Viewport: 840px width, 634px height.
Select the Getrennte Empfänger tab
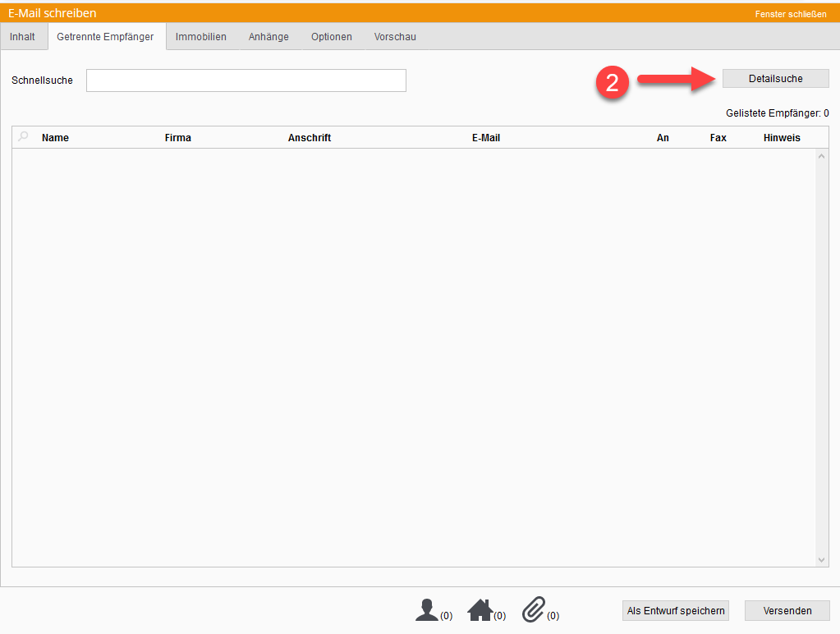pos(105,37)
